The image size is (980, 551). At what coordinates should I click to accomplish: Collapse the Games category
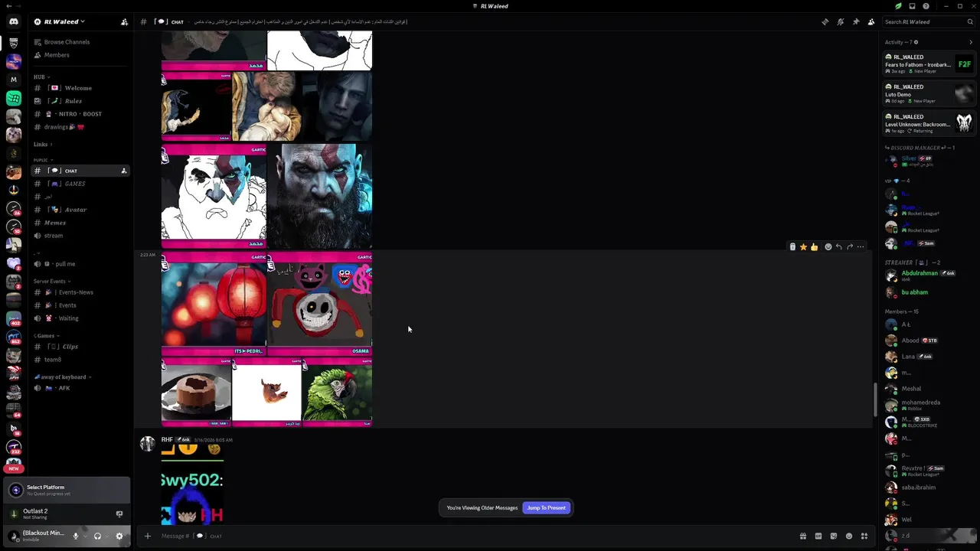[x=47, y=336]
